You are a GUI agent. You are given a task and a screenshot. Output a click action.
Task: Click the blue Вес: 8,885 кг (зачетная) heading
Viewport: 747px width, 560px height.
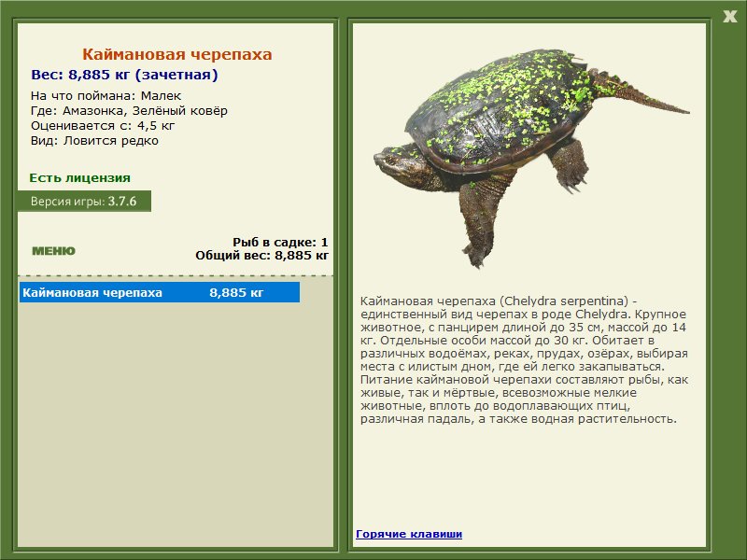coord(124,75)
